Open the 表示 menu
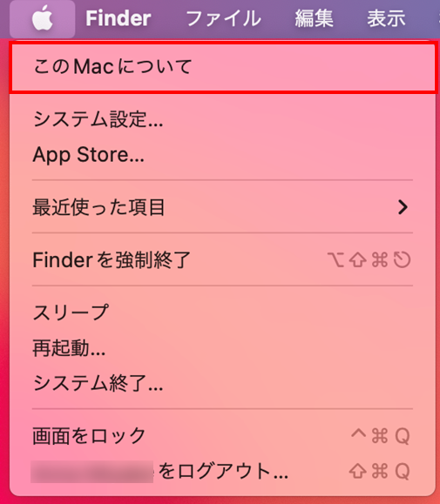Image resolution: width=440 pixels, height=504 pixels. pyautogui.click(x=386, y=18)
